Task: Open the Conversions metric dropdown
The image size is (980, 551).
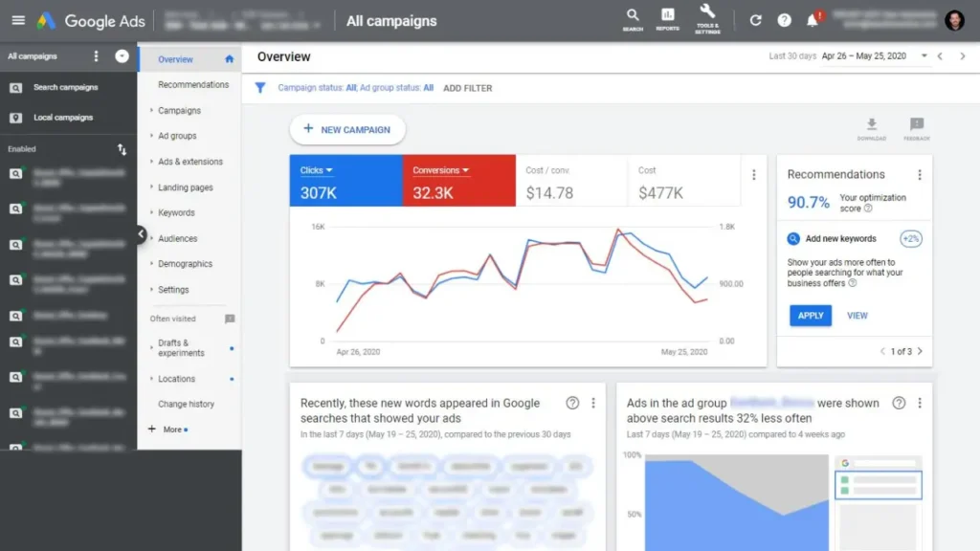Action: click(x=440, y=170)
